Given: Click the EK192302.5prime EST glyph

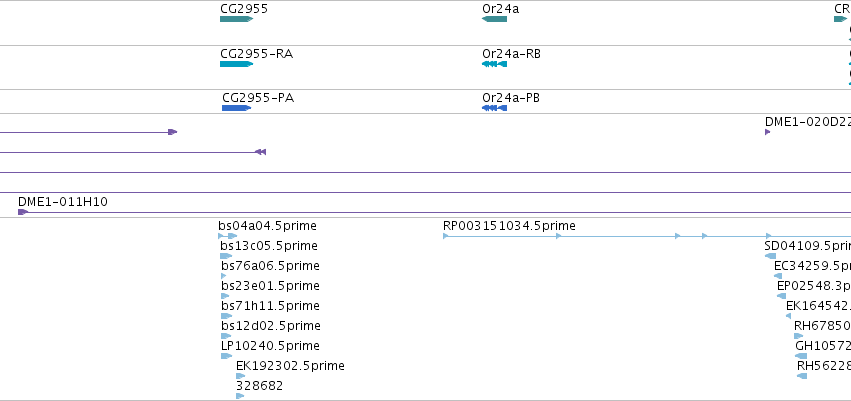Looking at the screenshot, I should (x=240, y=377).
